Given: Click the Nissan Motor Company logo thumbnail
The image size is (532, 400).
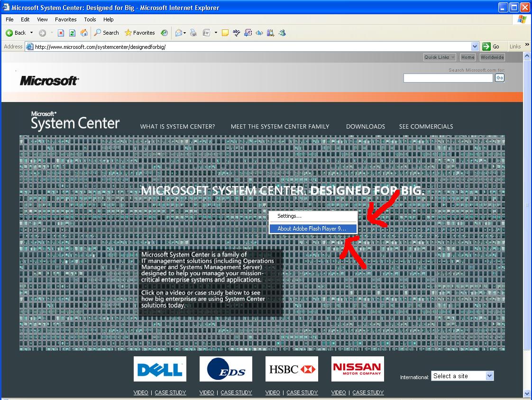Looking at the screenshot, I should pos(358,369).
